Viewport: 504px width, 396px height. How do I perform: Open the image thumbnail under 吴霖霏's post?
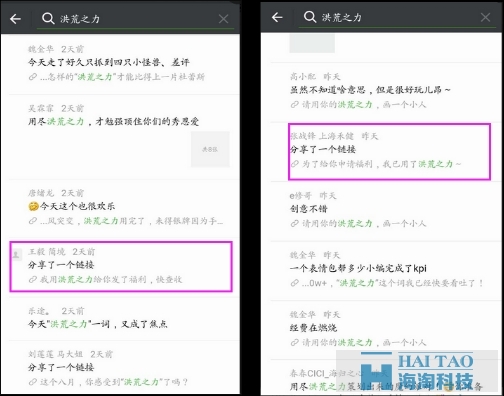click(x=210, y=149)
